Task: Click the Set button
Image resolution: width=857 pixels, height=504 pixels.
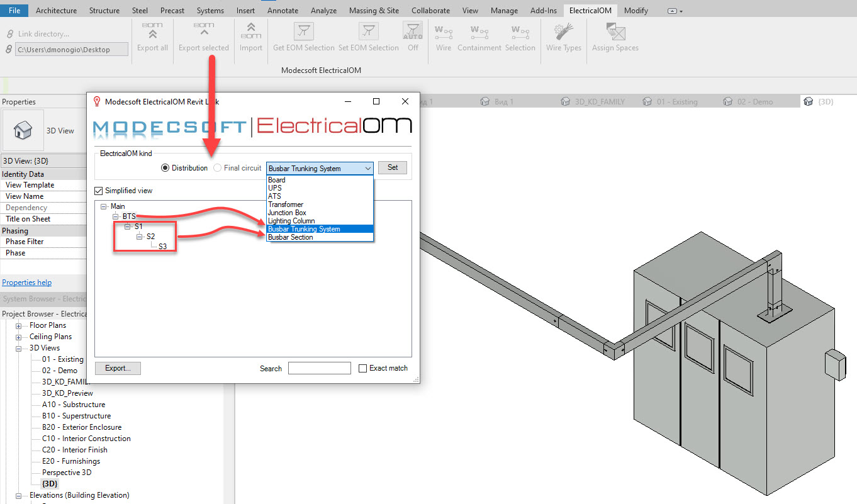Action: click(393, 168)
